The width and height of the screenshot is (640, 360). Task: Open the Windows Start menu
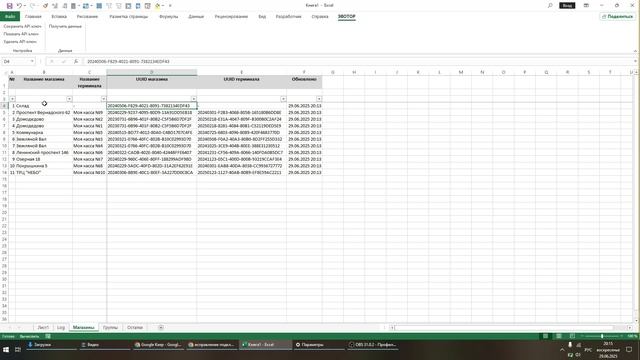coord(6,350)
